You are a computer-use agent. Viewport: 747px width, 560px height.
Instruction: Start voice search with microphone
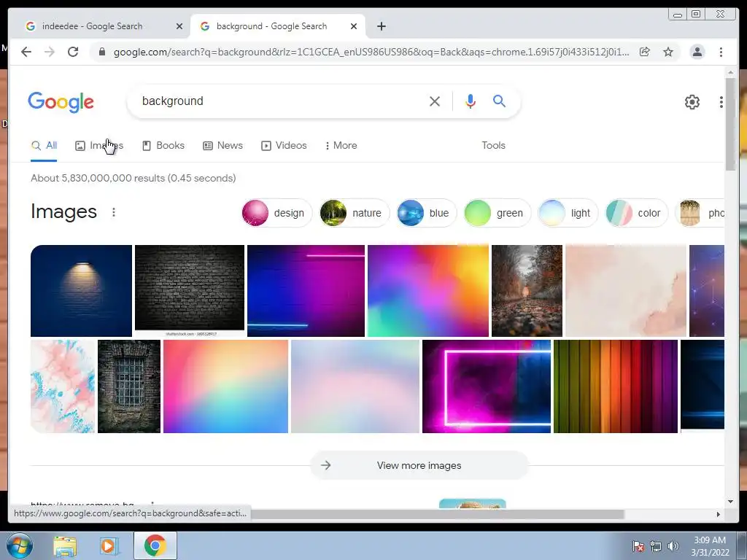(x=471, y=101)
